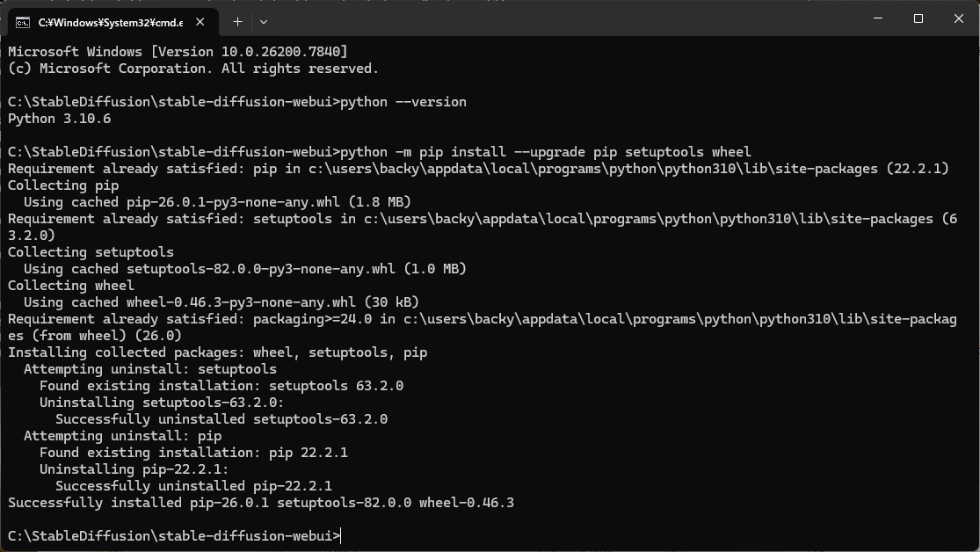Select the C:\Windows\System32\cmd.exe tab
This screenshot has width=980, height=552.
coord(111,23)
